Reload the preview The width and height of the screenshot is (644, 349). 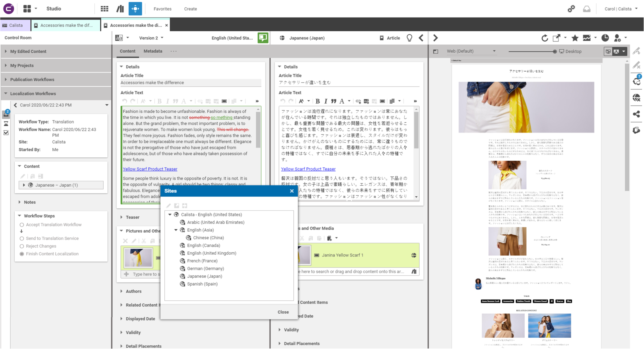coord(545,38)
